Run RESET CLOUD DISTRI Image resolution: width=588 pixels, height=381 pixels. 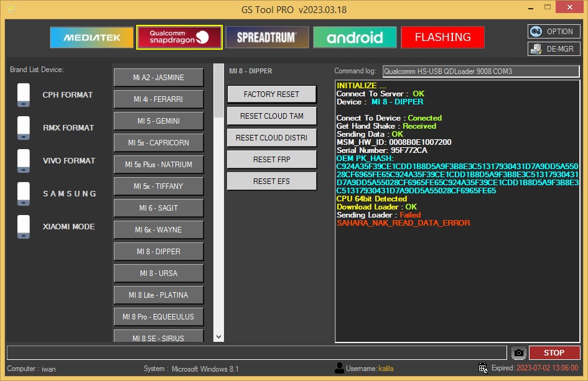pyautogui.click(x=272, y=138)
